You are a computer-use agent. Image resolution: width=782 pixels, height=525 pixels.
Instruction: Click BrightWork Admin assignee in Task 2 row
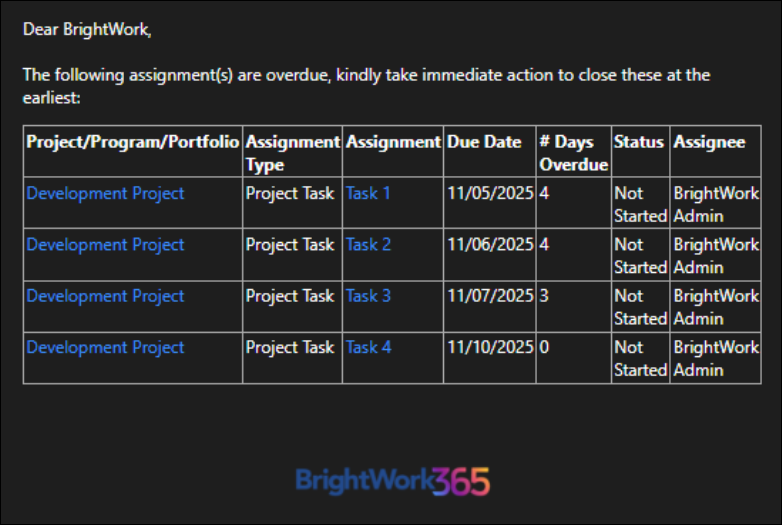tap(716, 256)
